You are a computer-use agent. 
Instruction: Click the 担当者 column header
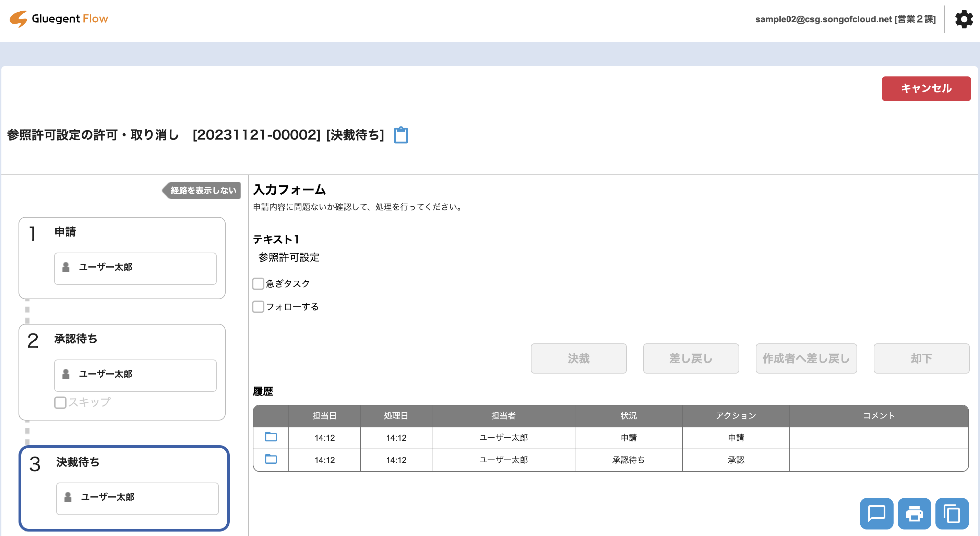coord(503,415)
